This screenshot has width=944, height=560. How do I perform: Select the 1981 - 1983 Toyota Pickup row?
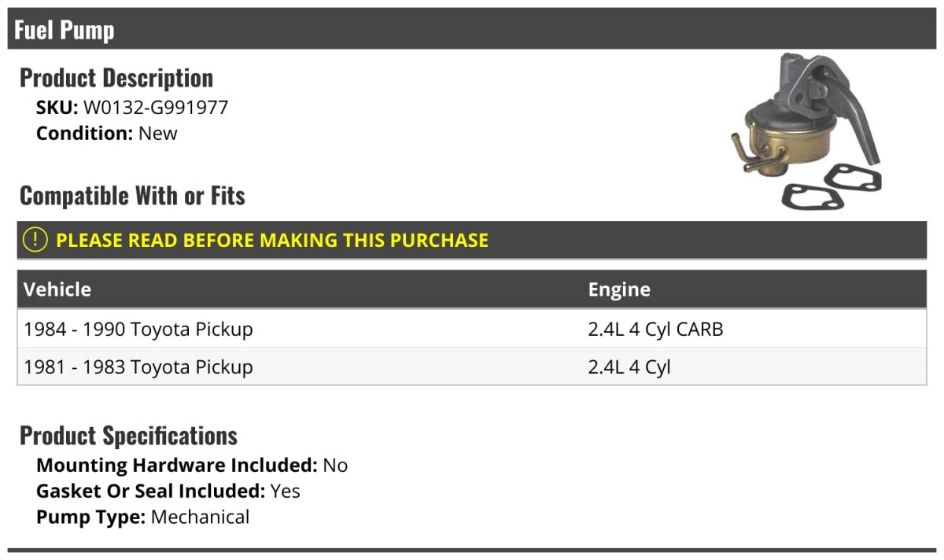coord(472,367)
